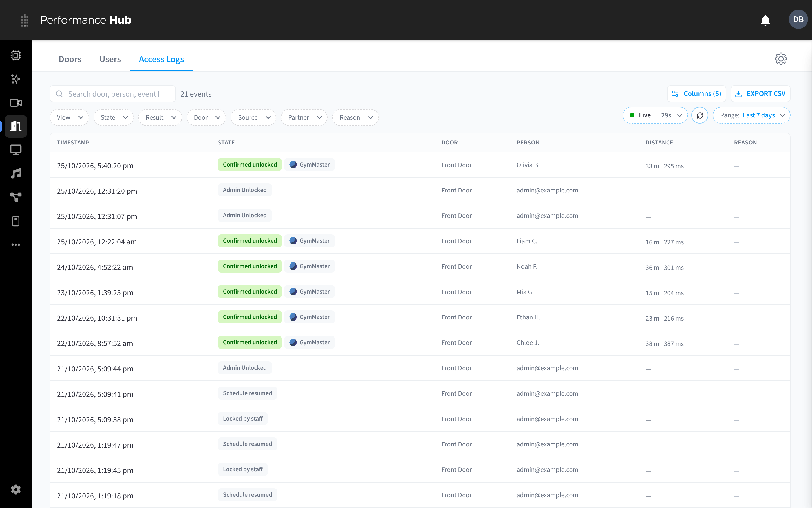Click Locked by staff badge at 5:09:38 pm

coord(242,419)
